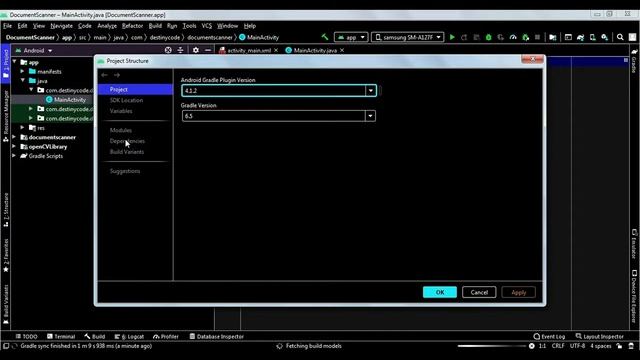
Task: Click the Search Everywhere magnifier icon
Action: tap(620, 37)
